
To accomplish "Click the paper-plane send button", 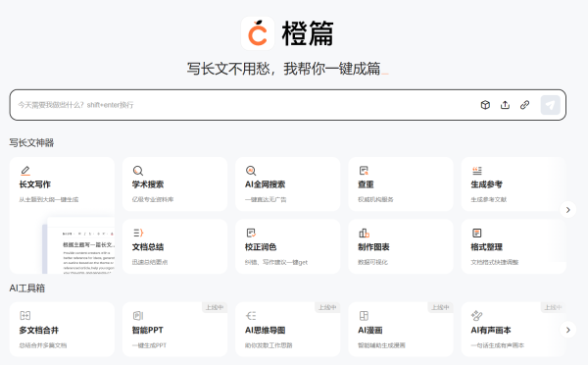I will click(x=550, y=105).
